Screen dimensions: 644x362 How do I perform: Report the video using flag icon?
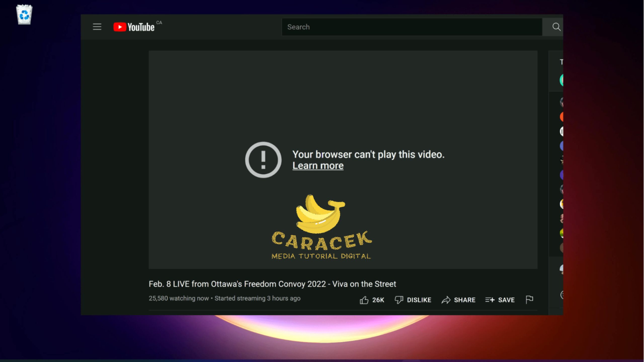tap(529, 299)
